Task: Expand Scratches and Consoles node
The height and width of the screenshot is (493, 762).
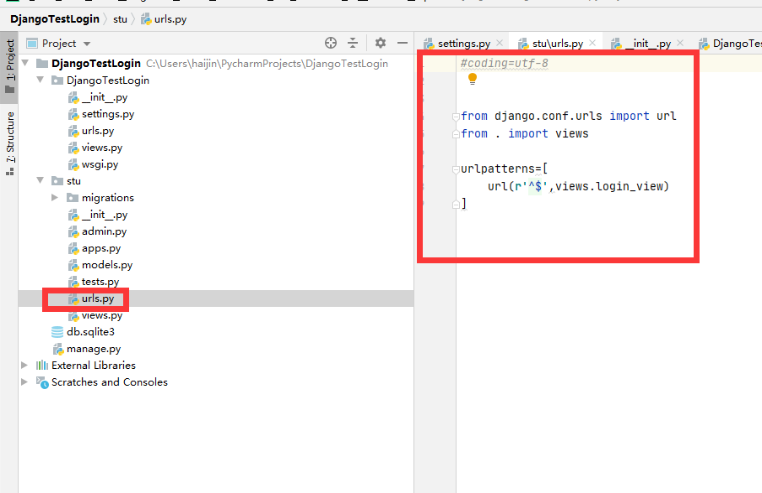Action: [24, 382]
